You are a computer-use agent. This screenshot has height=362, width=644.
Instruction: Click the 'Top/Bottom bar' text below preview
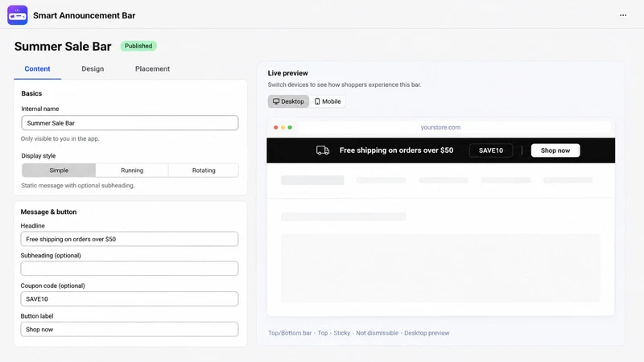(290, 333)
